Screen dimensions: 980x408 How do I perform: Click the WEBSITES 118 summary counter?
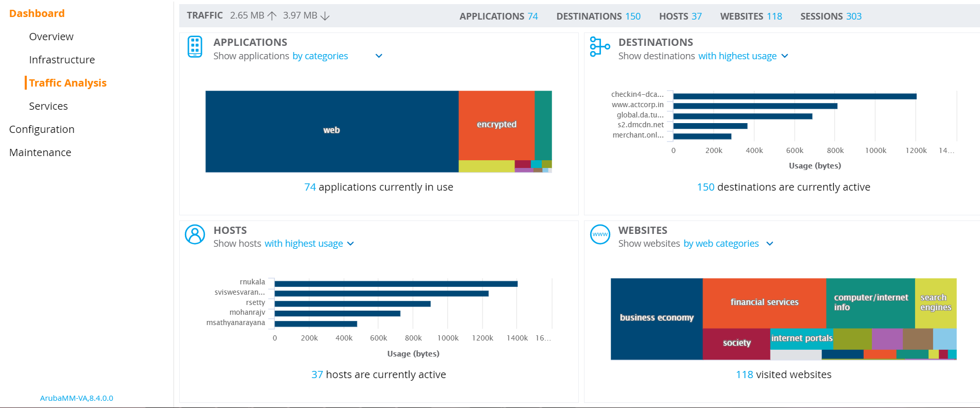pos(751,16)
